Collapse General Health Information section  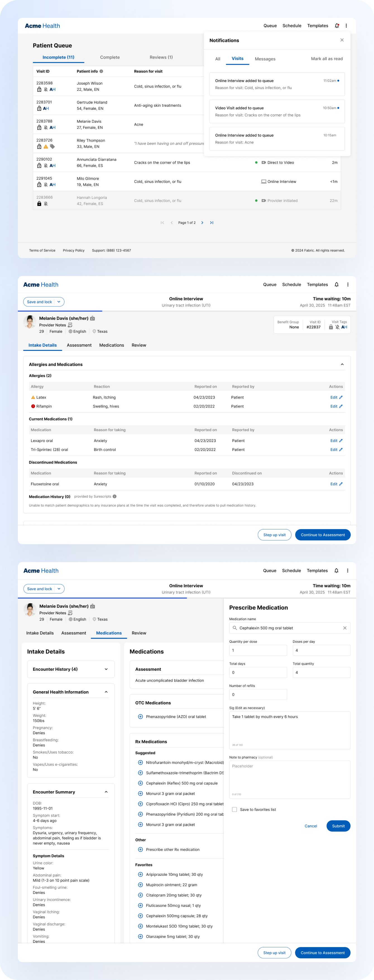click(x=106, y=692)
